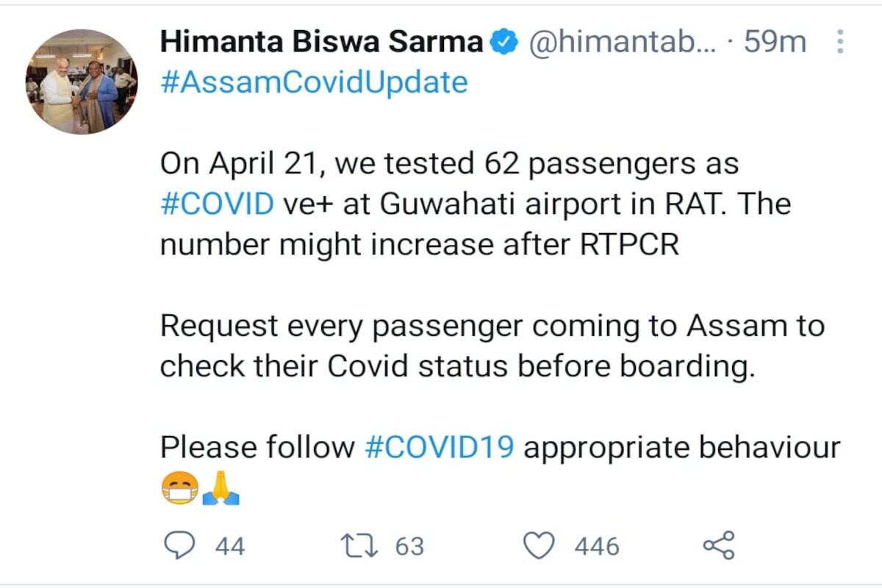Viewport: 882px width, 588px height.
Task: Open the share icon options
Action: [x=718, y=546]
